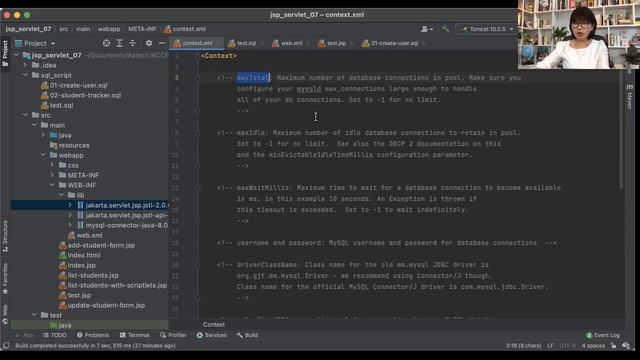Open the user/code-with-me icon in toolbar
Screen dimensions: 640x360
[427, 29]
